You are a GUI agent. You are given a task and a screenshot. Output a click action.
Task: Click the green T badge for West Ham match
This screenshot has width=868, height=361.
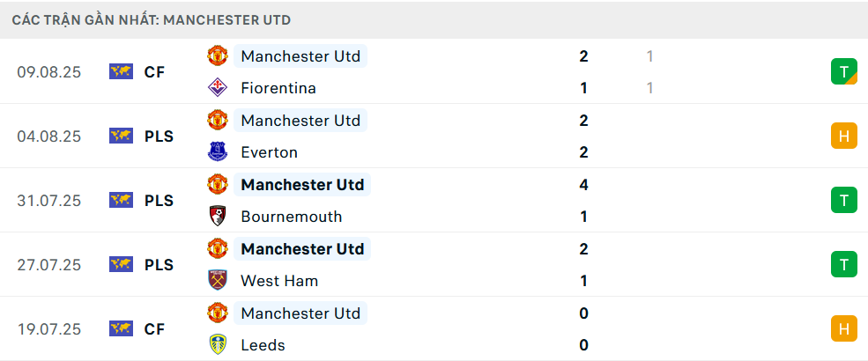coord(843,264)
